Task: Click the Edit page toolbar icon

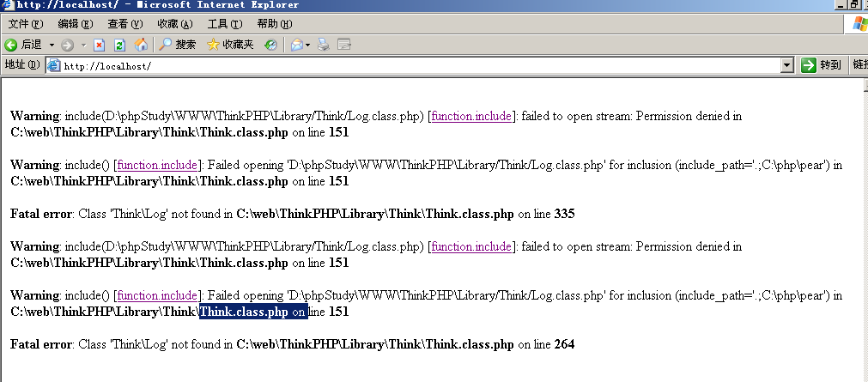Action: point(344,45)
